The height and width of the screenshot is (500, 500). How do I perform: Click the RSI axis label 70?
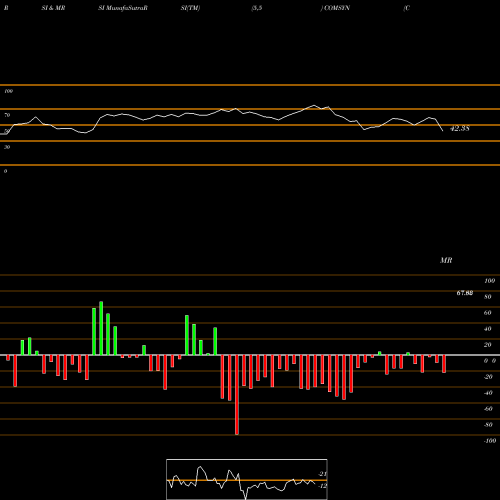click(7, 115)
